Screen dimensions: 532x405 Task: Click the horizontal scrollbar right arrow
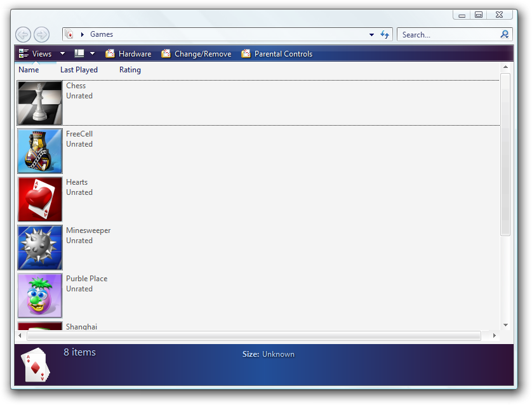tap(495, 335)
